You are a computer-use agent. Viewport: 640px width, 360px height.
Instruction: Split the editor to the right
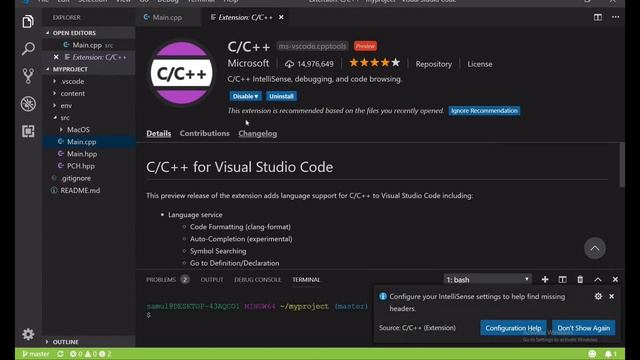coord(598,17)
